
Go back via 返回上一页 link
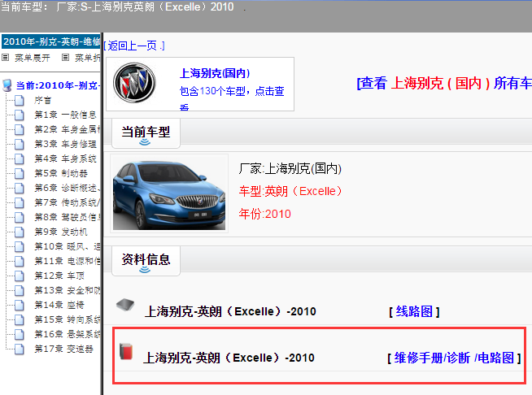coord(134,46)
